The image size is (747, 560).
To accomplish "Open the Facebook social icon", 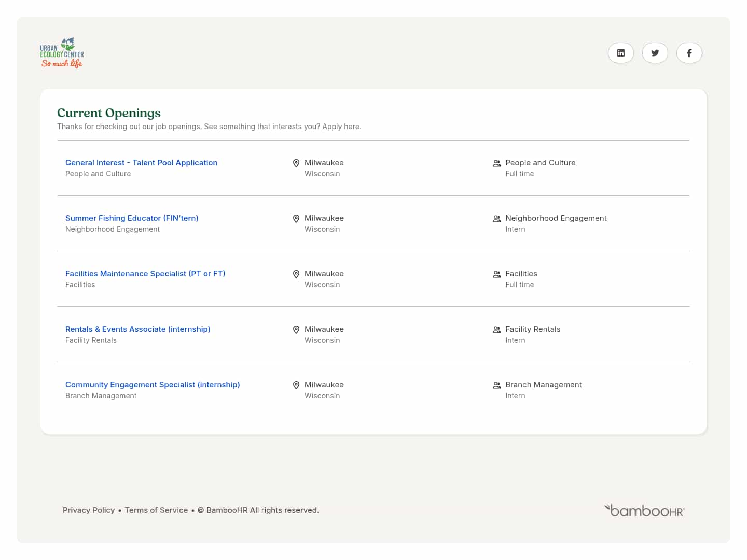I will [x=689, y=53].
